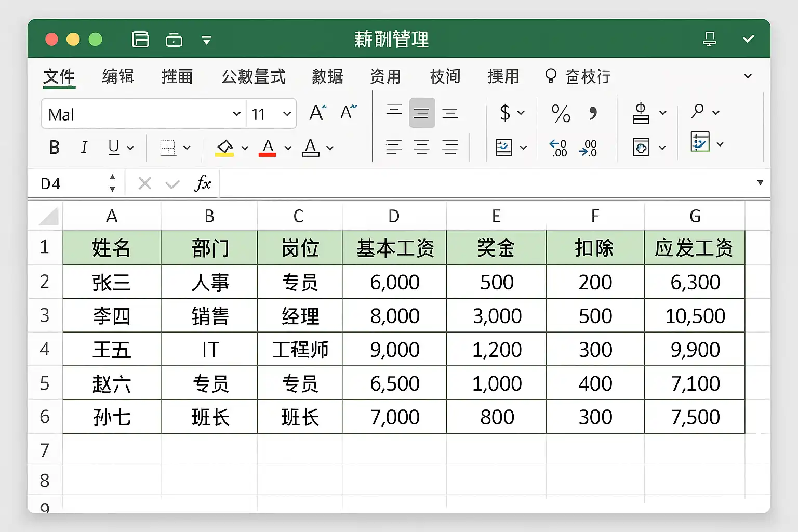Image resolution: width=798 pixels, height=532 pixels.
Task: Switch to the 编辑 tab
Action: [118, 77]
